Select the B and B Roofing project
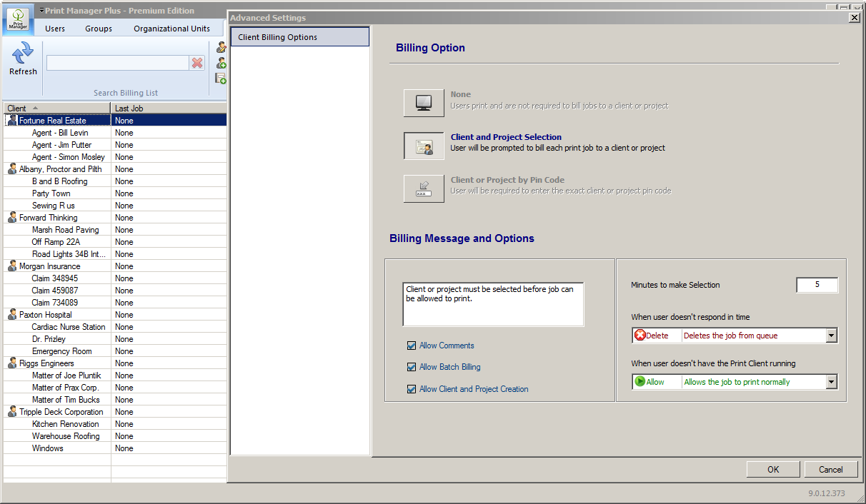Image resolution: width=866 pixels, height=504 pixels. [115, 181]
